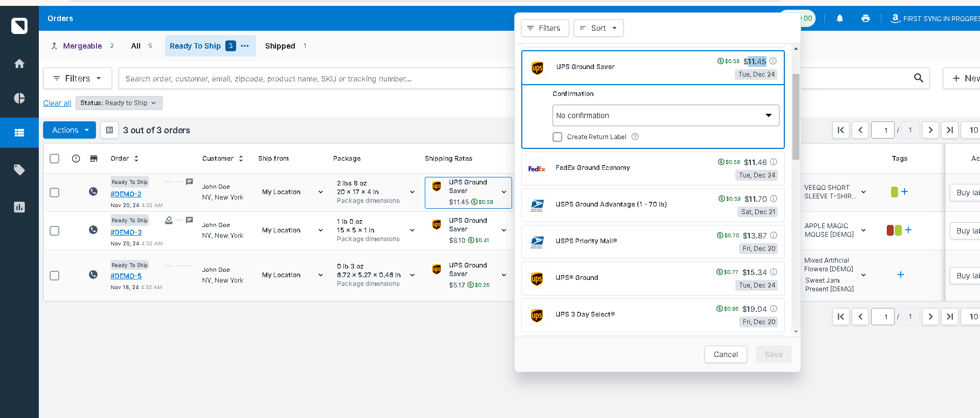Switch to the Ready To Ship tab

[x=195, y=46]
